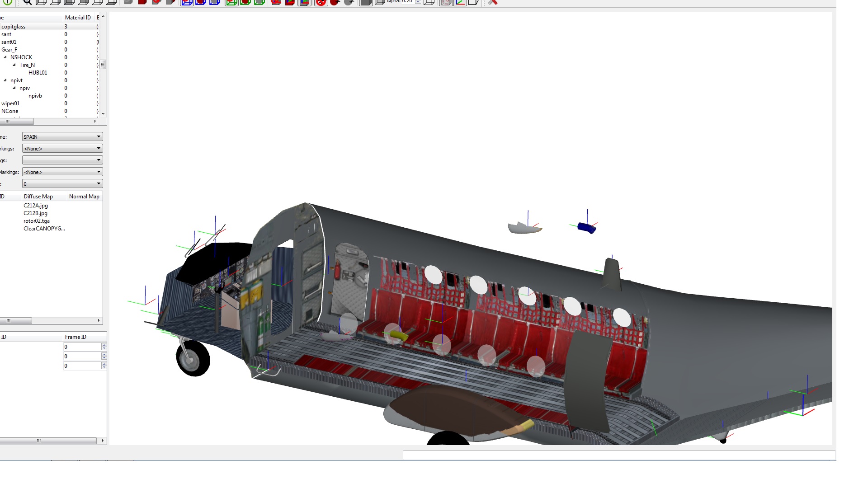
Task: Select the NSHOCK tree item
Action: click(21, 57)
